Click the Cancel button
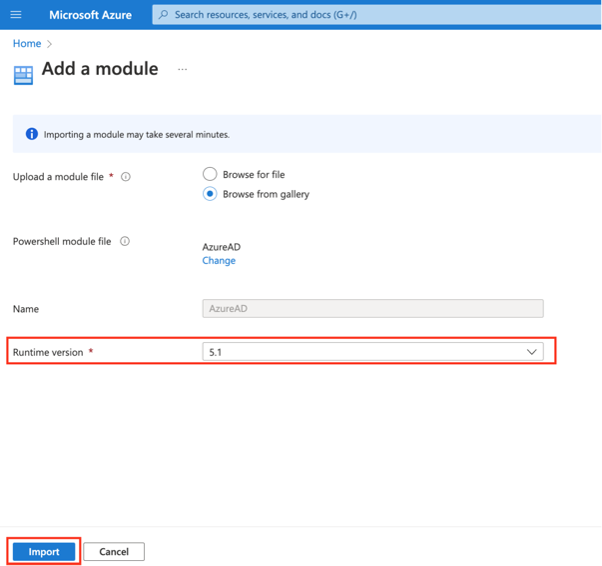The width and height of the screenshot is (602, 566). pos(114,551)
